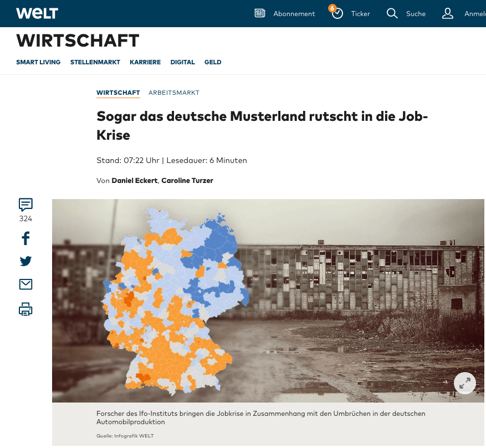This screenshot has height=448, width=486.
Task: Print the article using printer icon
Action: coord(25,309)
